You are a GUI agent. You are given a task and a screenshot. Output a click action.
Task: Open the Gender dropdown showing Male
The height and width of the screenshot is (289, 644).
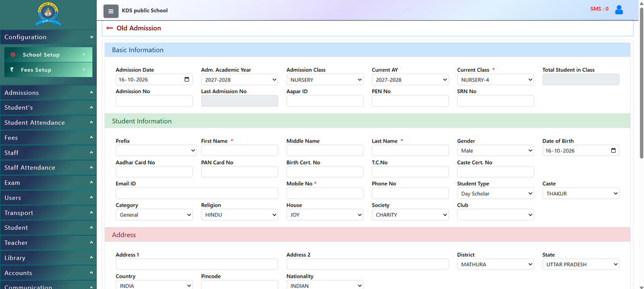click(x=496, y=151)
